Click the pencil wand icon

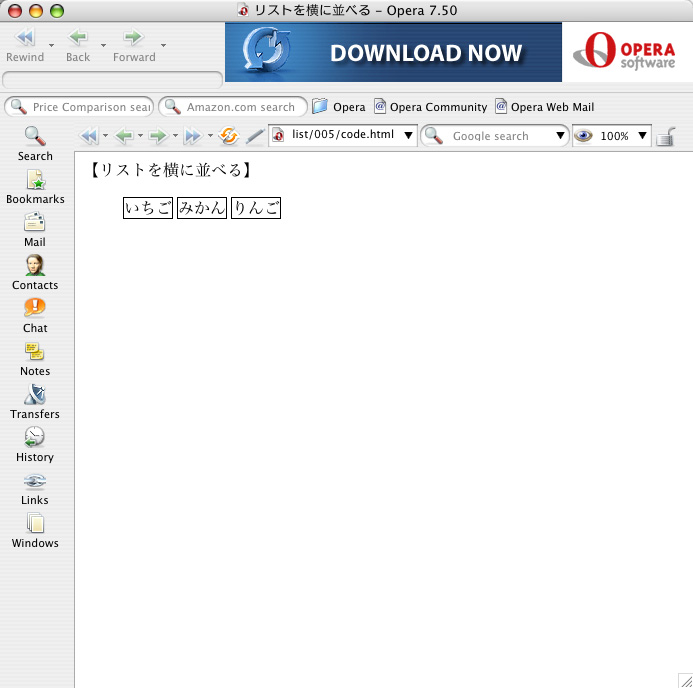click(x=255, y=136)
